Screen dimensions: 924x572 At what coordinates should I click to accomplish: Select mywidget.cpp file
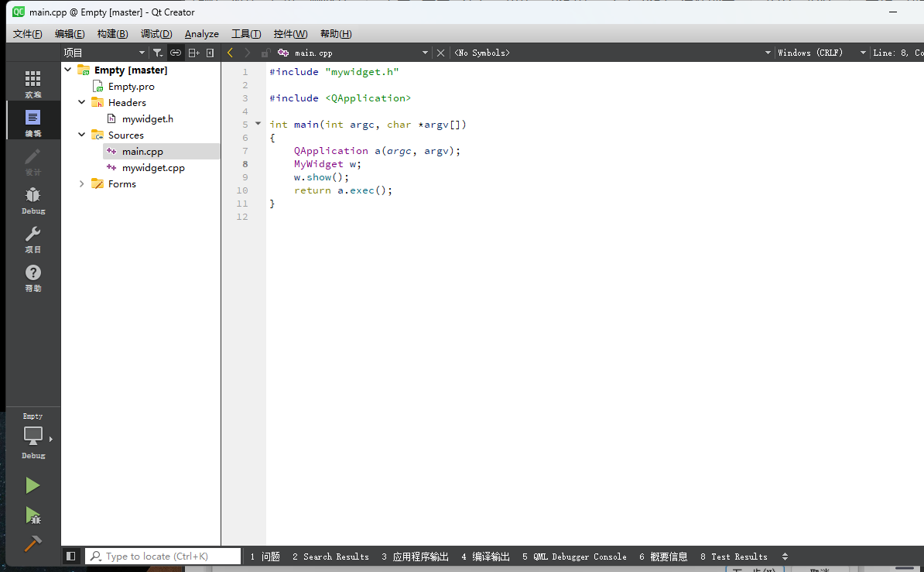[x=153, y=167]
